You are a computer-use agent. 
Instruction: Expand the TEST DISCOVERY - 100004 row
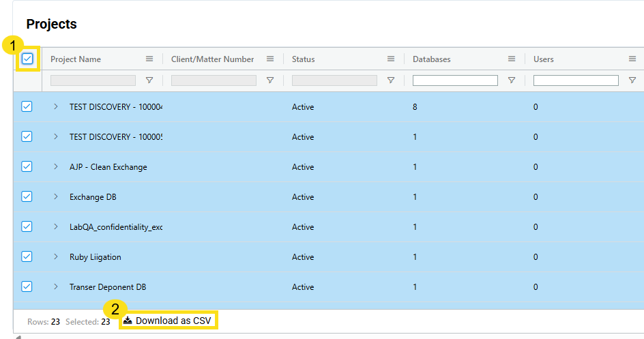click(56, 106)
